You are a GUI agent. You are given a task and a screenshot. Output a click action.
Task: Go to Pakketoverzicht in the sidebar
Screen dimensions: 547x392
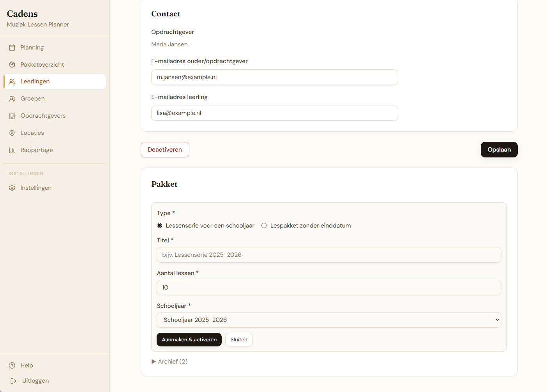pos(42,65)
